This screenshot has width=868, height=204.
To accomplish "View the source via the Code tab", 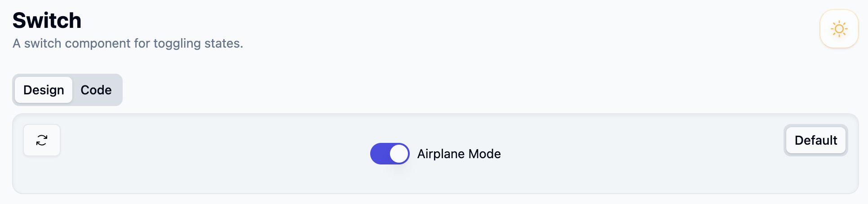I will pyautogui.click(x=96, y=90).
